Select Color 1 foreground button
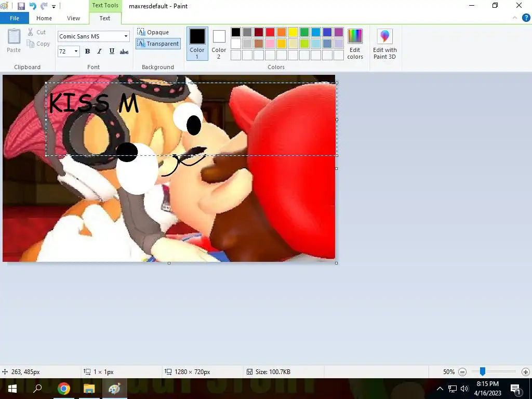 pos(197,44)
